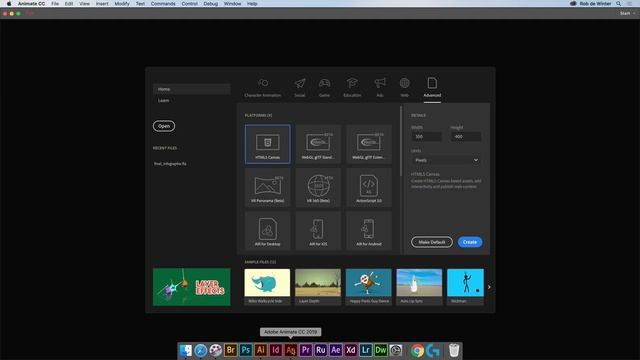Open After Effects from the dock
The image size is (640, 360).
click(x=336, y=350)
